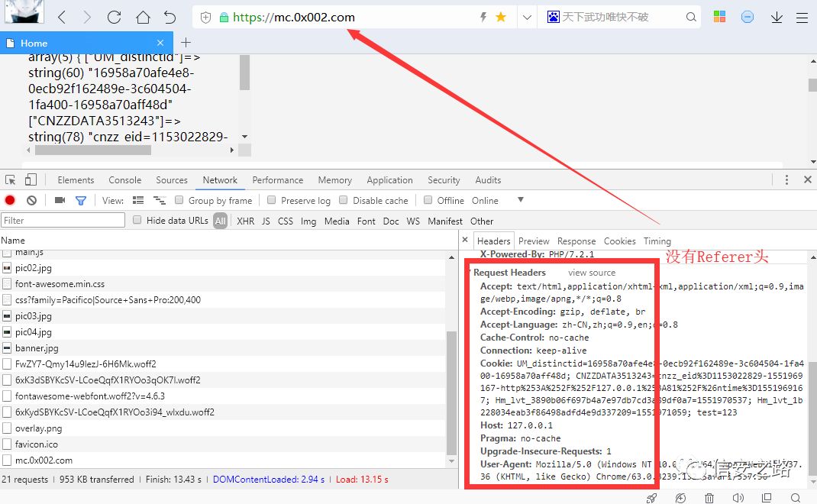
Task: Activate the inspect element picker icon
Action: (x=11, y=179)
